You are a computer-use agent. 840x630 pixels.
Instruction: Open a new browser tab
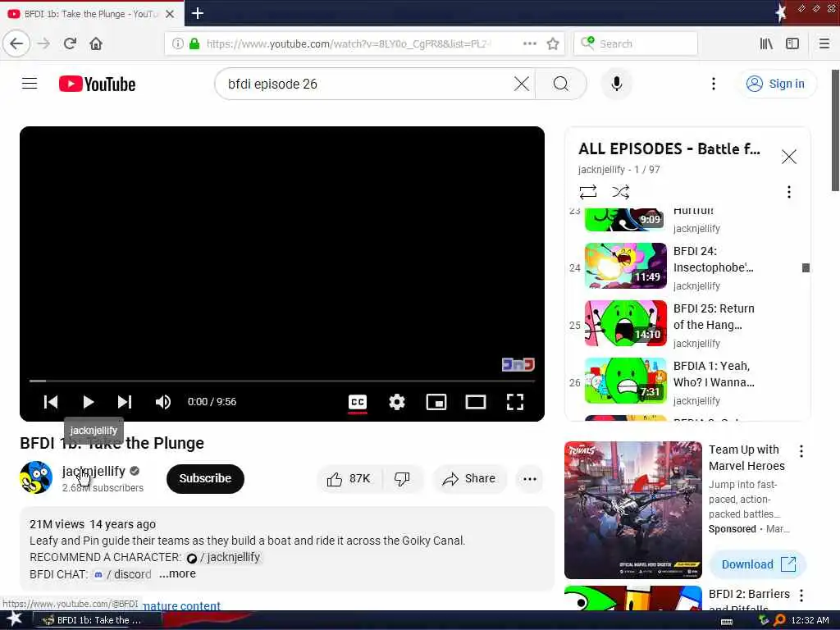[198, 13]
